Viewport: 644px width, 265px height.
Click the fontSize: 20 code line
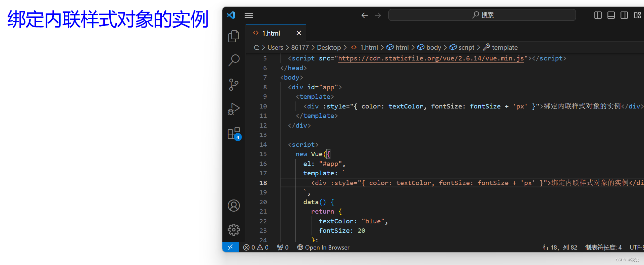[342, 231]
